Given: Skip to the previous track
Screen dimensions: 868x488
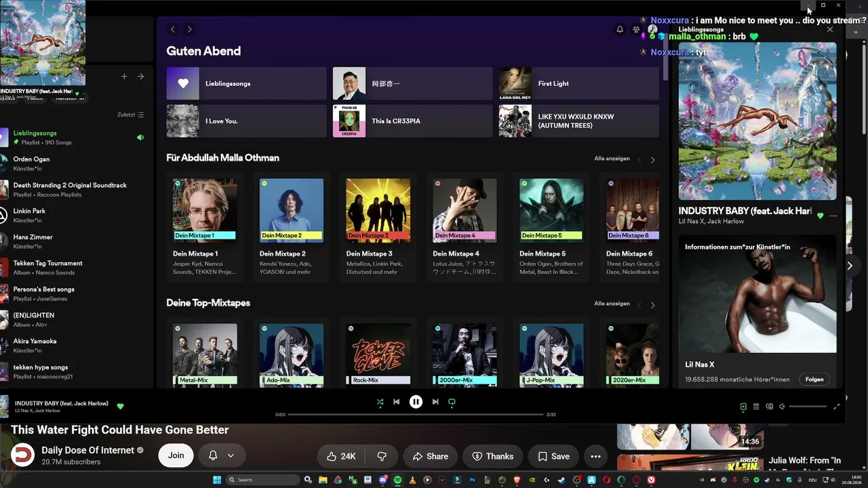Looking at the screenshot, I should pyautogui.click(x=397, y=402).
